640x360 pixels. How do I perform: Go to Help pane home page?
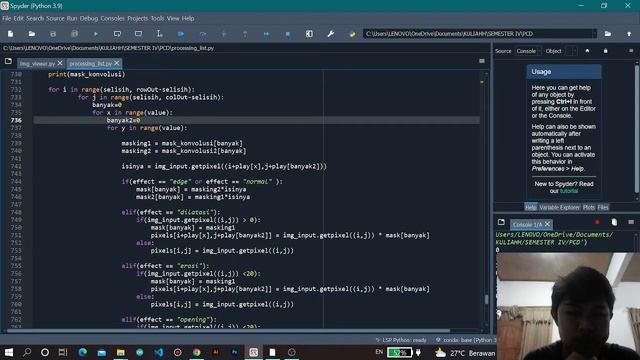pyautogui.click(x=587, y=51)
